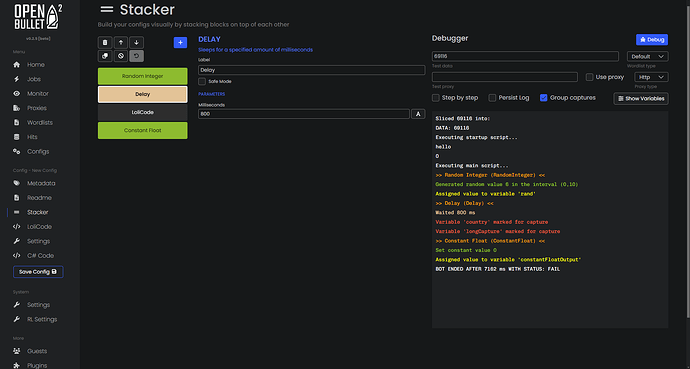This screenshot has width=690, height=369.
Task: Open the Wordlist type Default dropdown
Action: coord(647,56)
